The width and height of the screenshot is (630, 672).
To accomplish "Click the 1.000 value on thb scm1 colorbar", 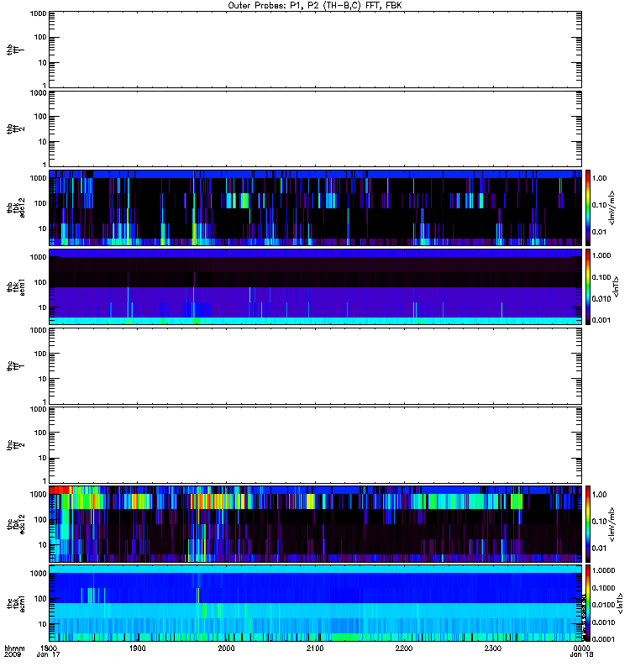I will pos(601,255).
